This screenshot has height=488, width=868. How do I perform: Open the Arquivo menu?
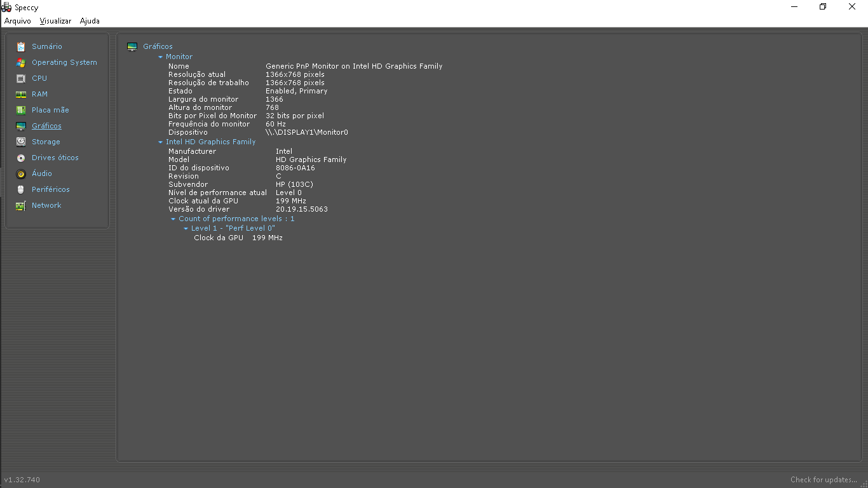pyautogui.click(x=17, y=21)
